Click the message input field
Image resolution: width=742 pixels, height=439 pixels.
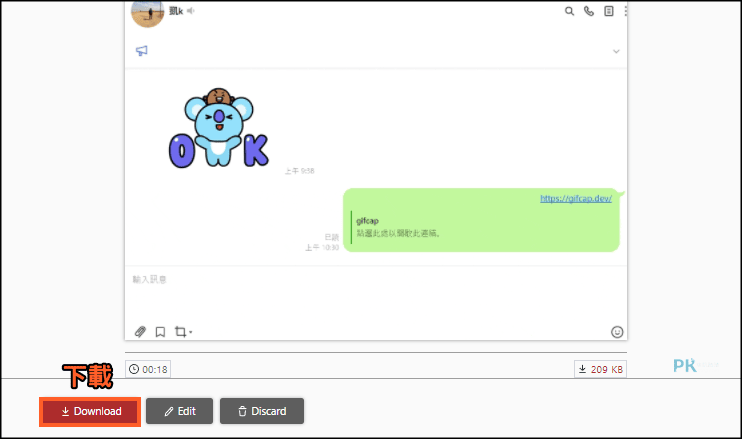376,293
